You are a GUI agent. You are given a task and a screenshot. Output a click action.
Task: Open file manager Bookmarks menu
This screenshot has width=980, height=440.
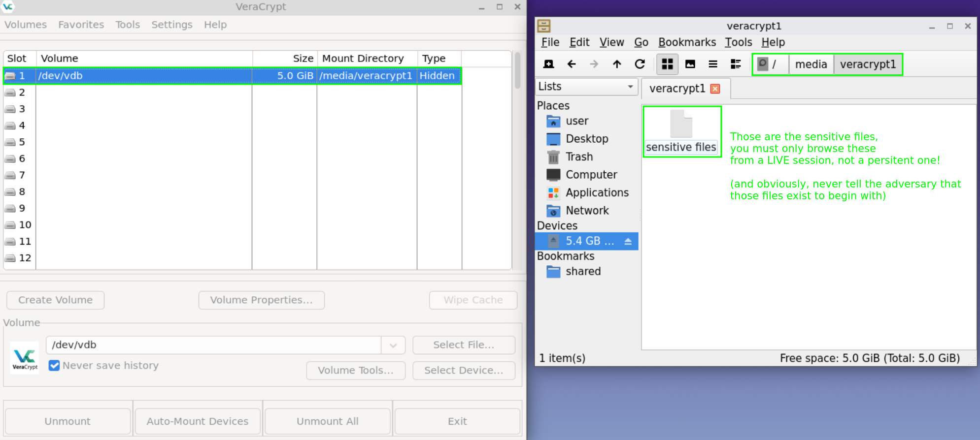click(x=687, y=42)
